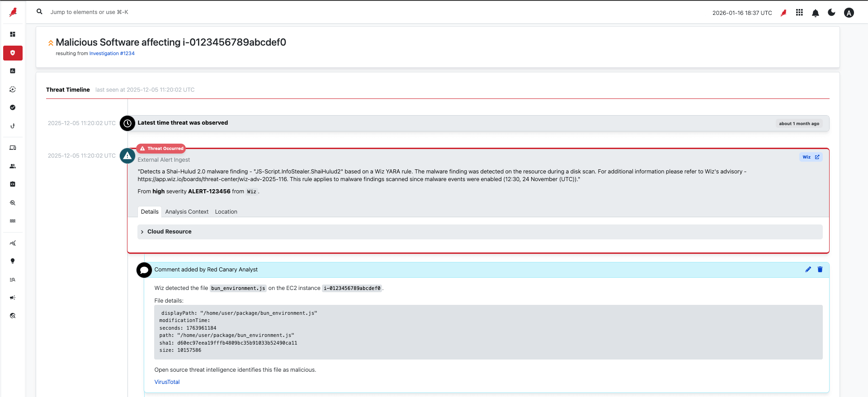Screen dimensions: 868x397
Task: Open the globe search icon in sidebar
Action: [x=13, y=316]
